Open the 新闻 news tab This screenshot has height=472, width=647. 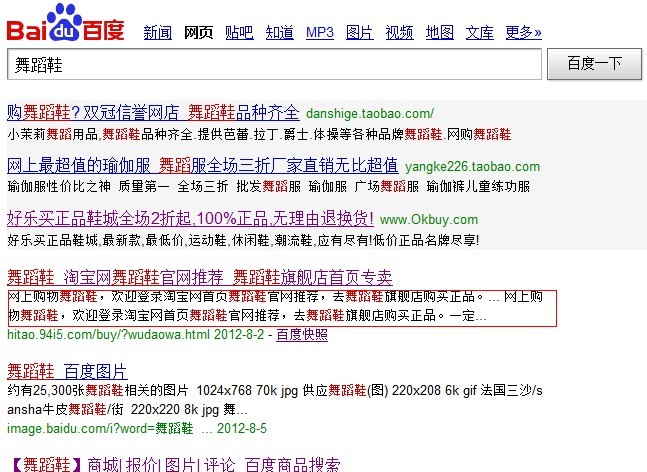pyautogui.click(x=157, y=33)
